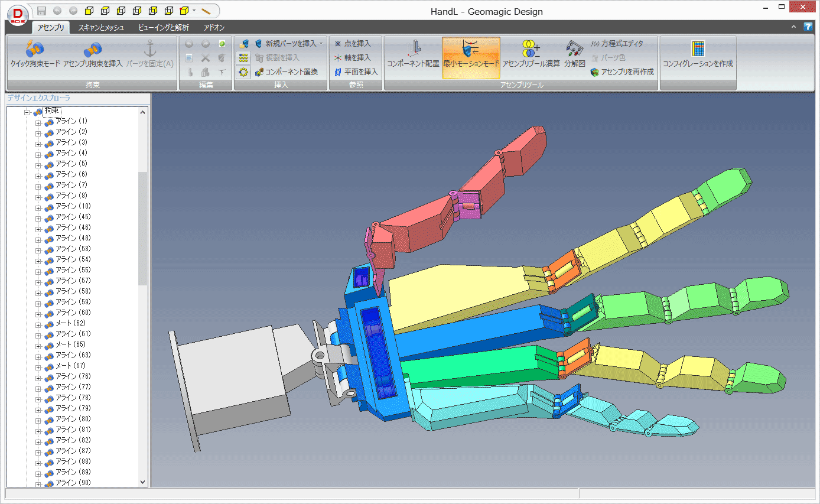The height and width of the screenshot is (504, 820).
Task: Click the デザインエクスプローラ panel title
Action: point(38,98)
